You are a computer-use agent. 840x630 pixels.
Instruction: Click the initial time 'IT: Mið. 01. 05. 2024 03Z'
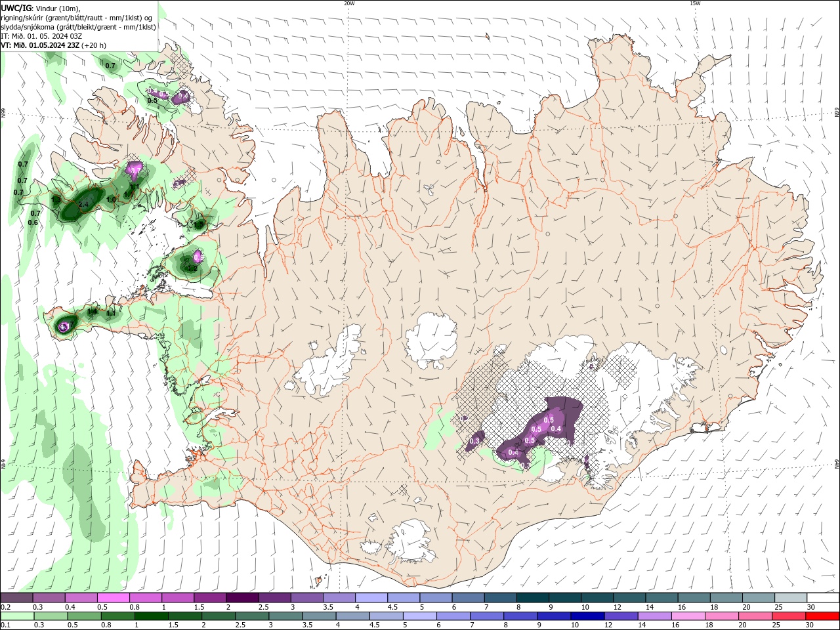pos(41,36)
